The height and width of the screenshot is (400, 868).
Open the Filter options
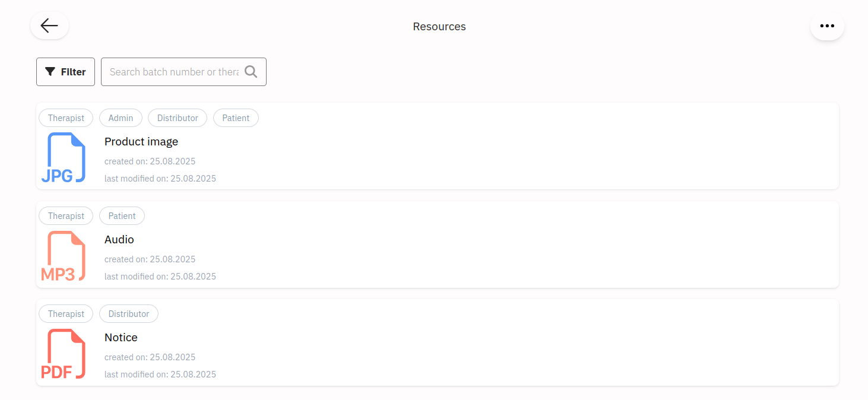pos(65,72)
